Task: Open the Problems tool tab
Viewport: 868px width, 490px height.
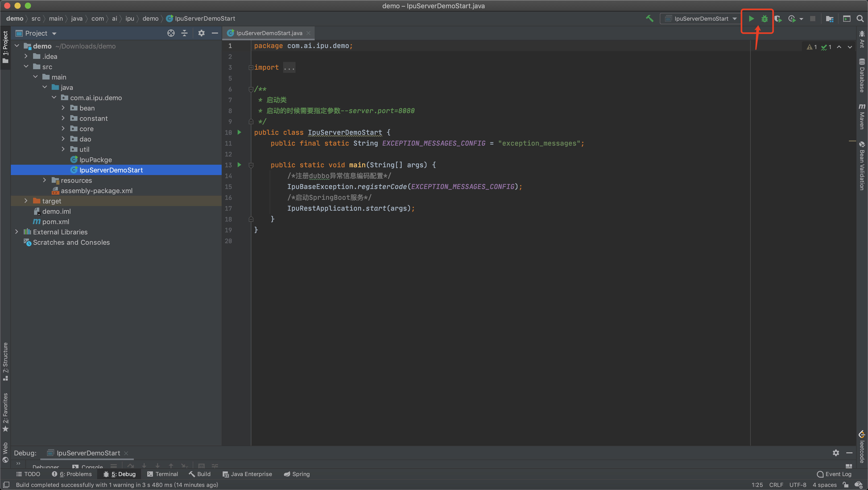Action: click(72, 474)
